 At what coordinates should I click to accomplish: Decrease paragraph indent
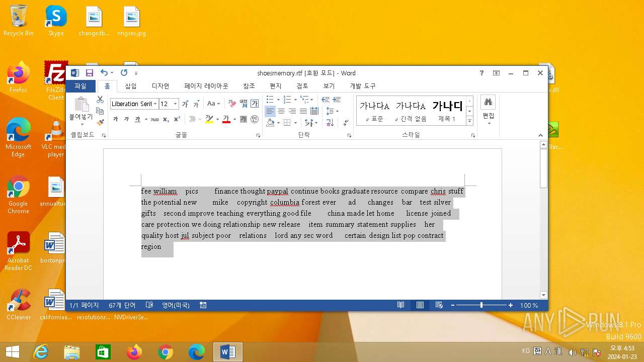[326, 100]
